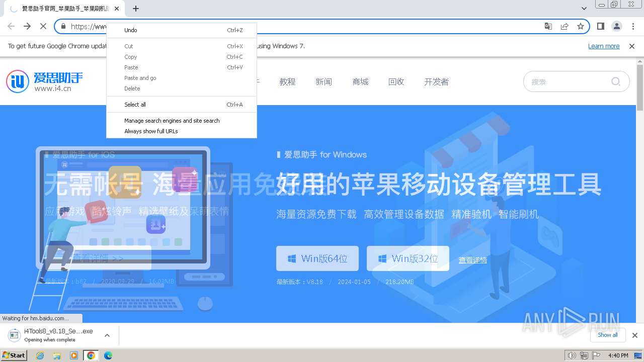Click Chrome icon in taskbar
This screenshot has height=362, width=644.
point(91,355)
